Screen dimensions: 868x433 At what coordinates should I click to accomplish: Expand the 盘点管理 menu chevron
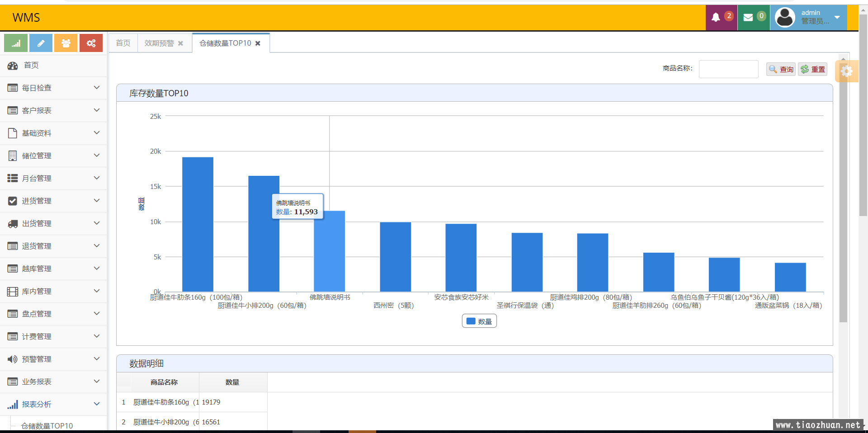pyautogui.click(x=96, y=313)
